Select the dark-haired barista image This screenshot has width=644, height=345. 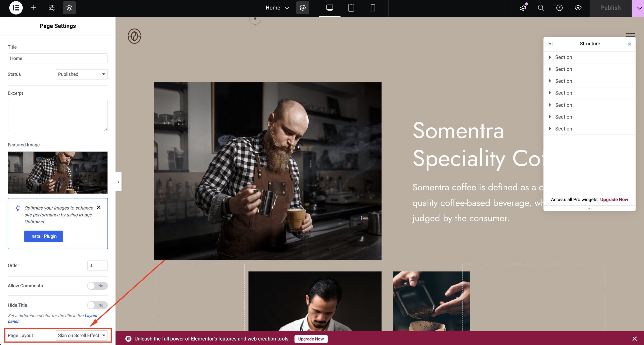coord(315,301)
